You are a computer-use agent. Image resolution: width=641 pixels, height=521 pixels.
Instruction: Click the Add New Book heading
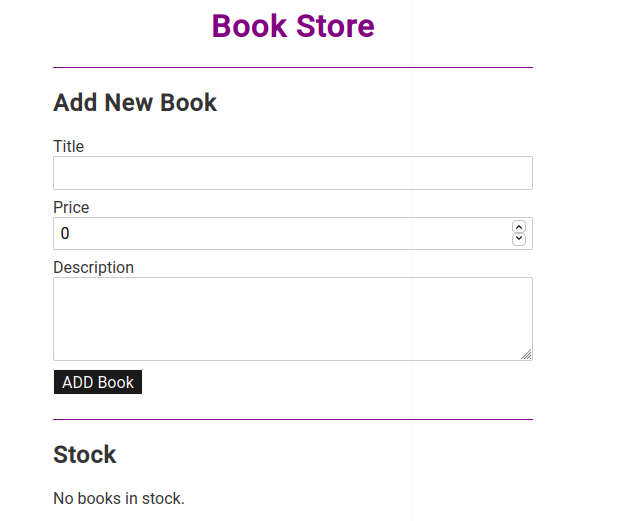click(135, 102)
